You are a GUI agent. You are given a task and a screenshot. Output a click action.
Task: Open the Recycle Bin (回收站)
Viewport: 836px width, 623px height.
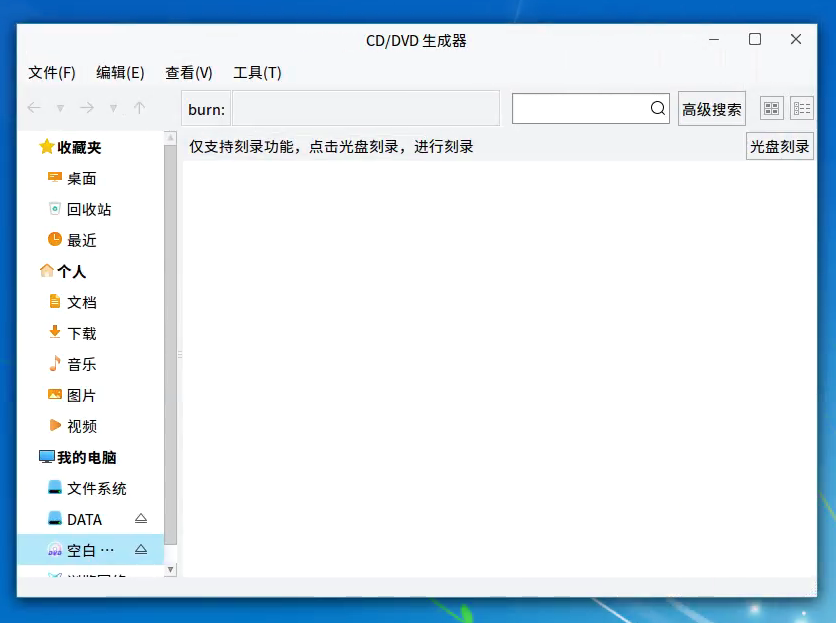point(88,209)
